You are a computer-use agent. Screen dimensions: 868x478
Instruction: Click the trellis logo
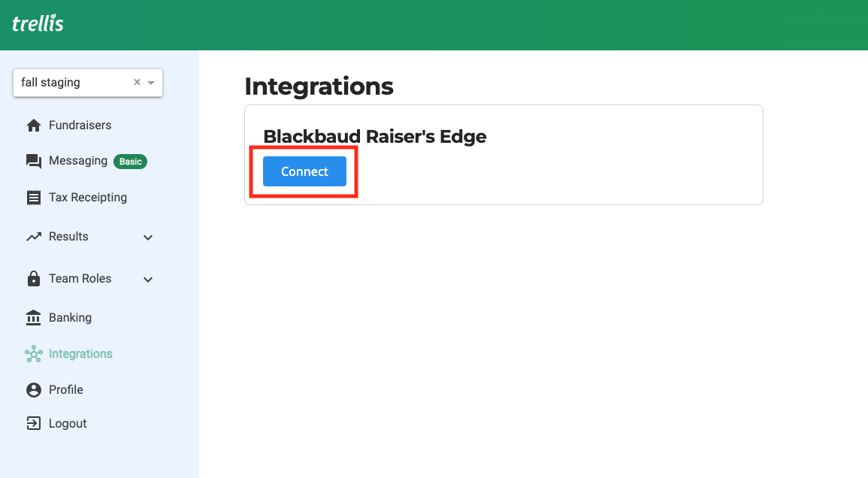tap(38, 23)
